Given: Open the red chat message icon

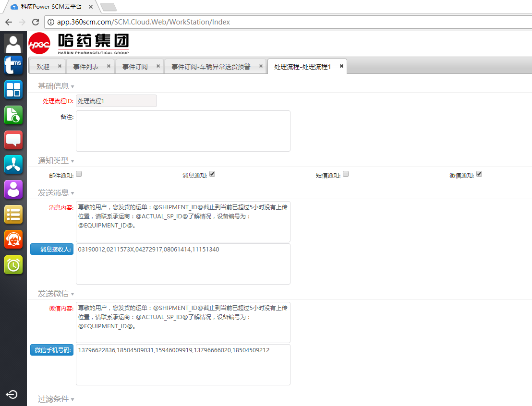Looking at the screenshot, I should [x=13, y=140].
